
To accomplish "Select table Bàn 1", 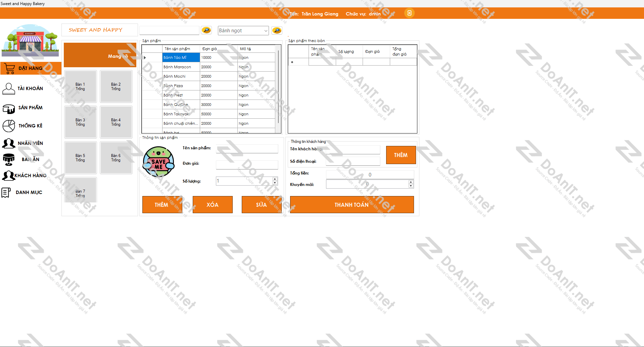I will pyautogui.click(x=81, y=86).
